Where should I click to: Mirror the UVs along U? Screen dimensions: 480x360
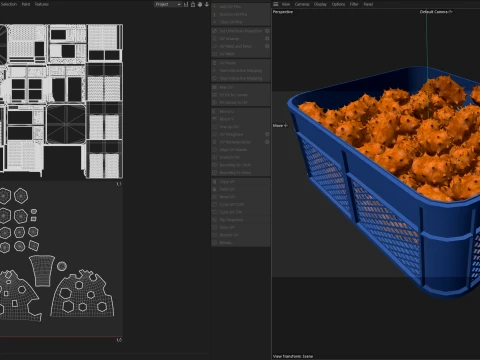241,111
